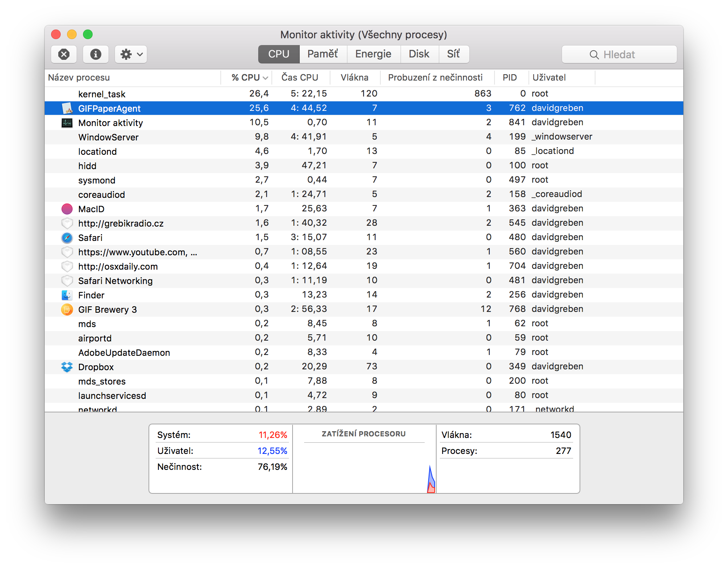Click the ZATÍŽENÍ PROCESORU graph heading

point(364,434)
